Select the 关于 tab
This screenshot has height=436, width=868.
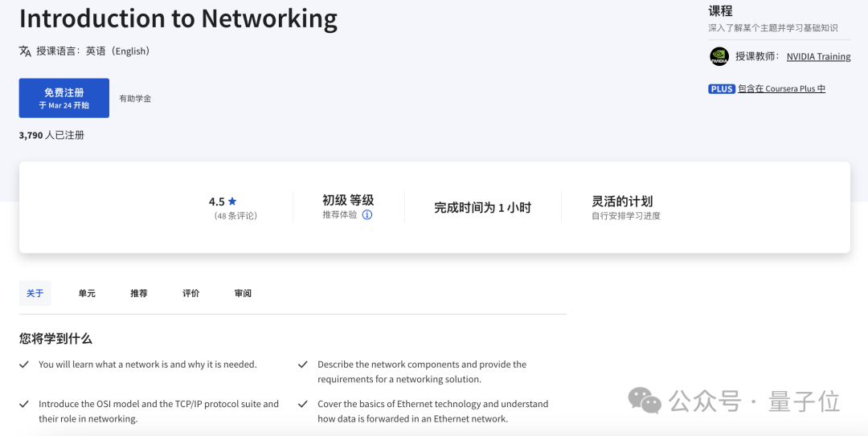click(35, 293)
